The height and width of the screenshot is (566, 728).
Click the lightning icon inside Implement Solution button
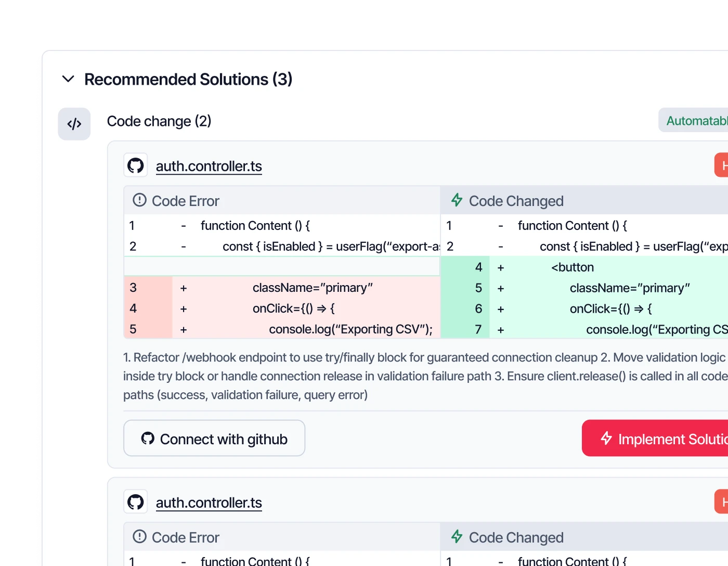coord(606,438)
